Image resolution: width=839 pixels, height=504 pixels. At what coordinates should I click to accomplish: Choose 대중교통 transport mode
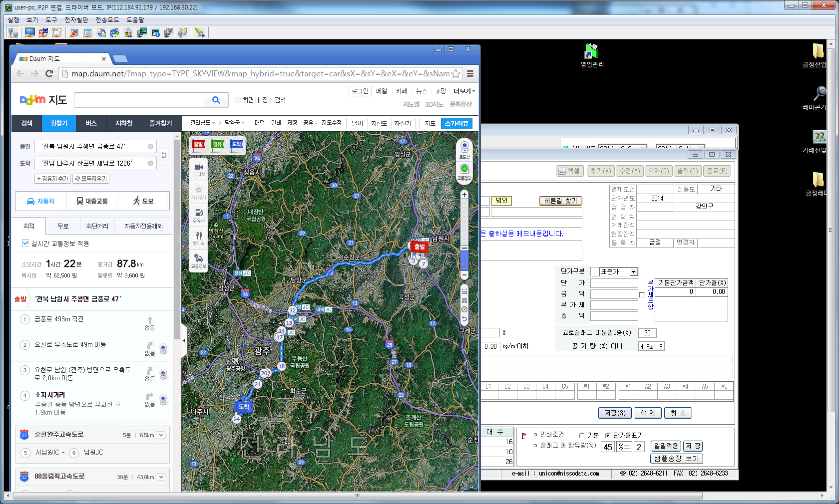(92, 201)
